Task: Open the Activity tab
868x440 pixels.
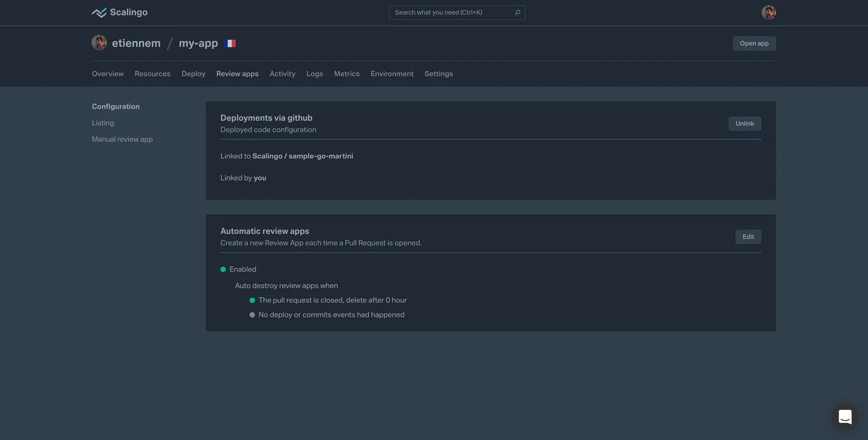Action: tap(282, 74)
